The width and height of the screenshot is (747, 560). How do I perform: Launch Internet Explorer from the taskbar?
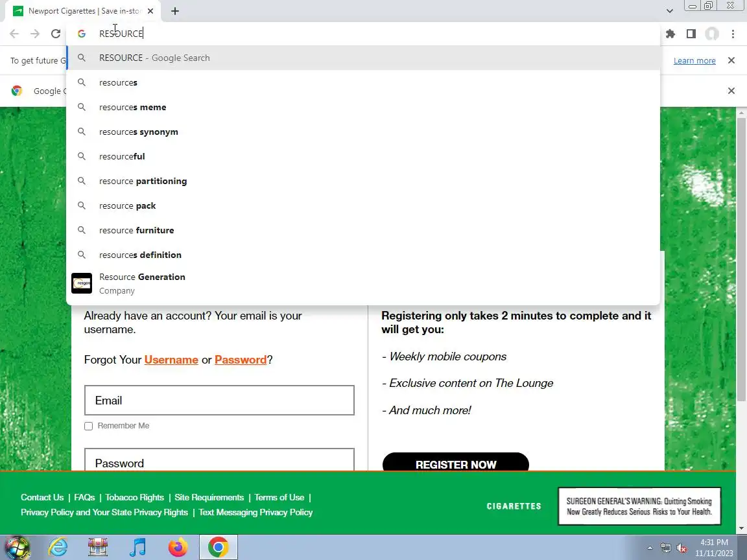point(58,547)
